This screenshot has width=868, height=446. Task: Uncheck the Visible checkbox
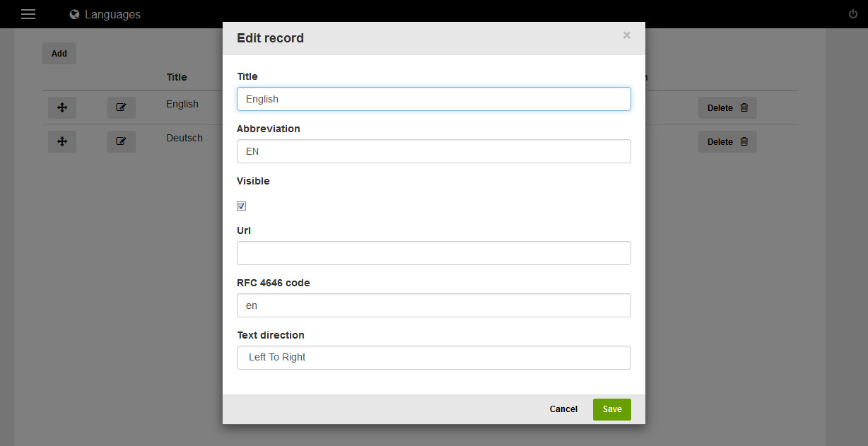[242, 206]
